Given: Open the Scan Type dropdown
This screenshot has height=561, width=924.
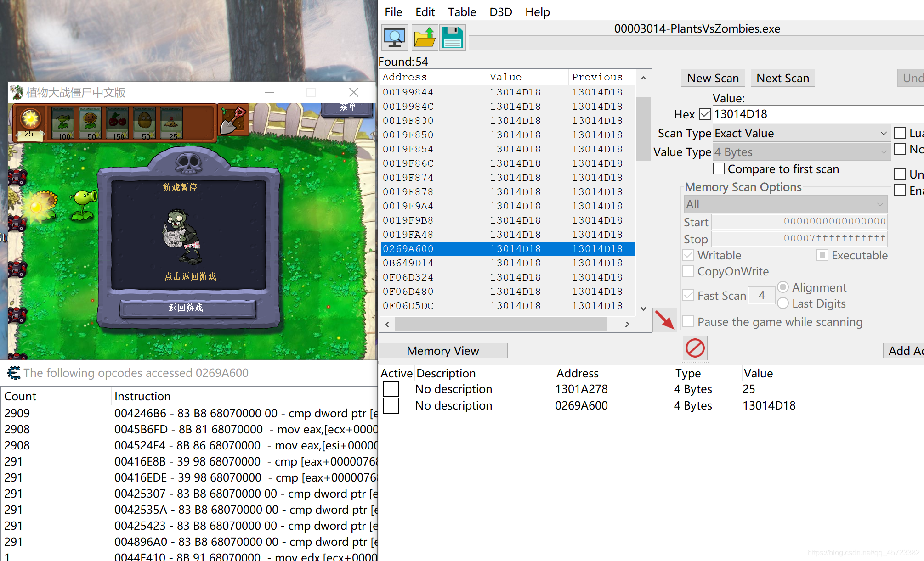Looking at the screenshot, I should (801, 133).
